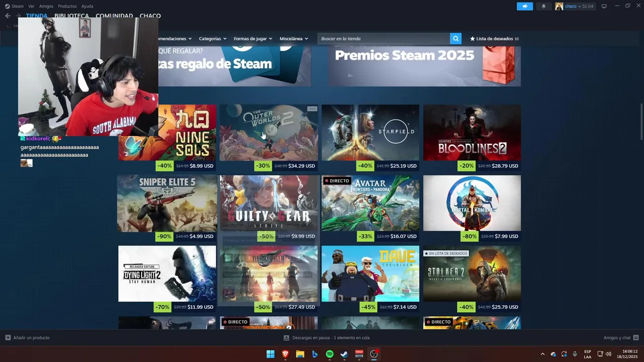This screenshot has height=362, width=644.
Task: Open the Ayuda menu
Action: tap(87, 6)
